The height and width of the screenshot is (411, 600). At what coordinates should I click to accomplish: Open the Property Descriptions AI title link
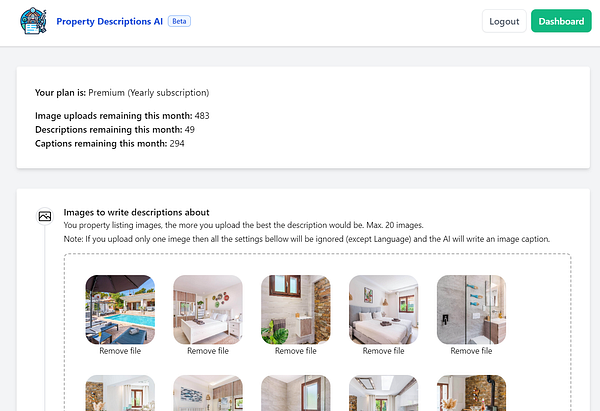tap(109, 21)
